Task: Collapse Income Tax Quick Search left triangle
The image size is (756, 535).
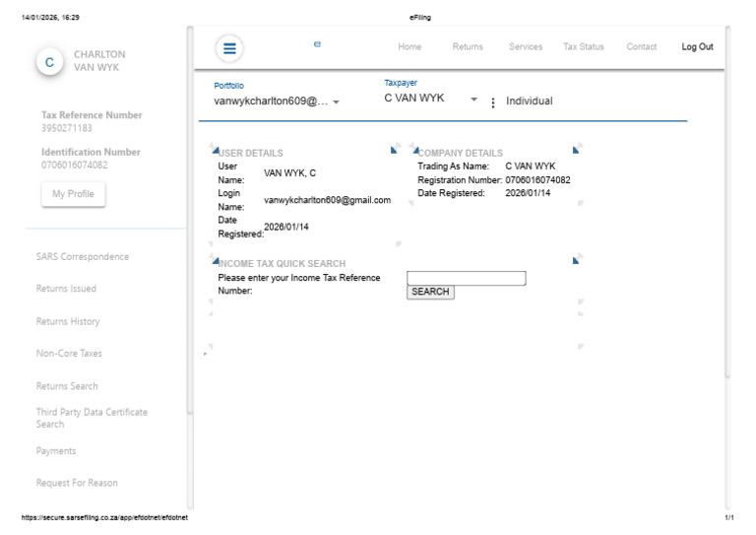Action: 215,260
